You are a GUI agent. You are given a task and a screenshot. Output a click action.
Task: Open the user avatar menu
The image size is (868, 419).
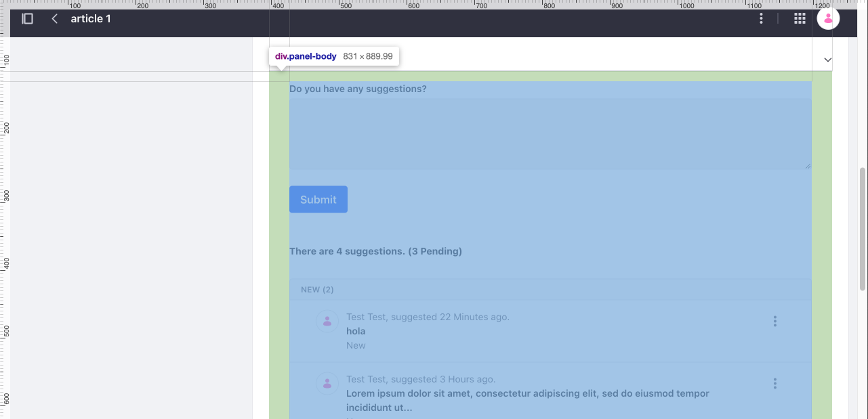pos(828,18)
